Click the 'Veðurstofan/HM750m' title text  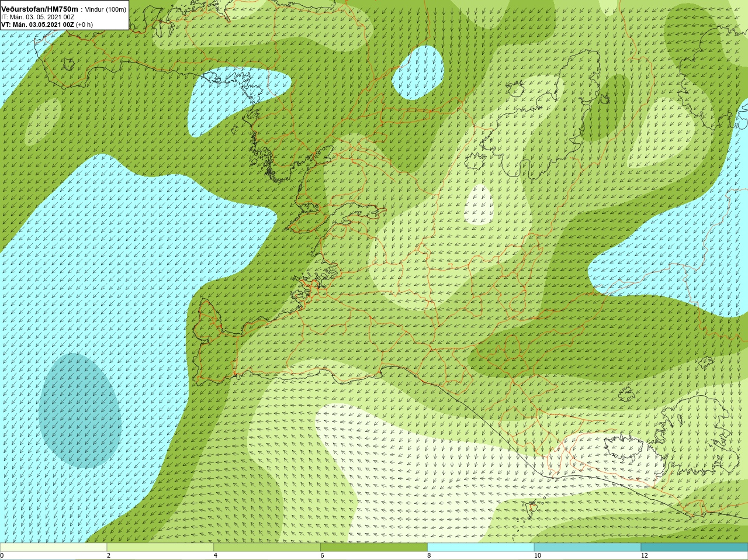(39, 9)
